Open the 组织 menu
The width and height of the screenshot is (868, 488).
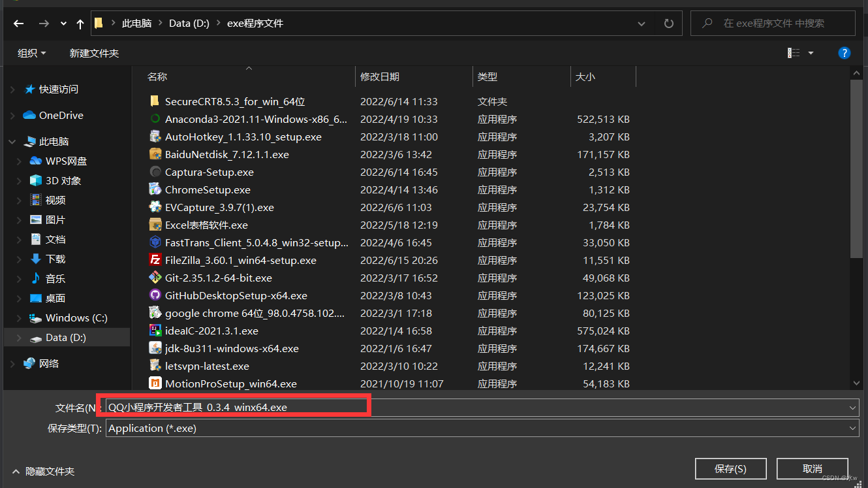tap(32, 53)
